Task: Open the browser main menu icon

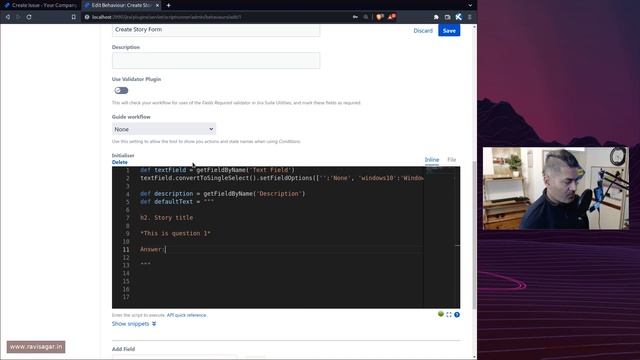Action: pos(470,17)
